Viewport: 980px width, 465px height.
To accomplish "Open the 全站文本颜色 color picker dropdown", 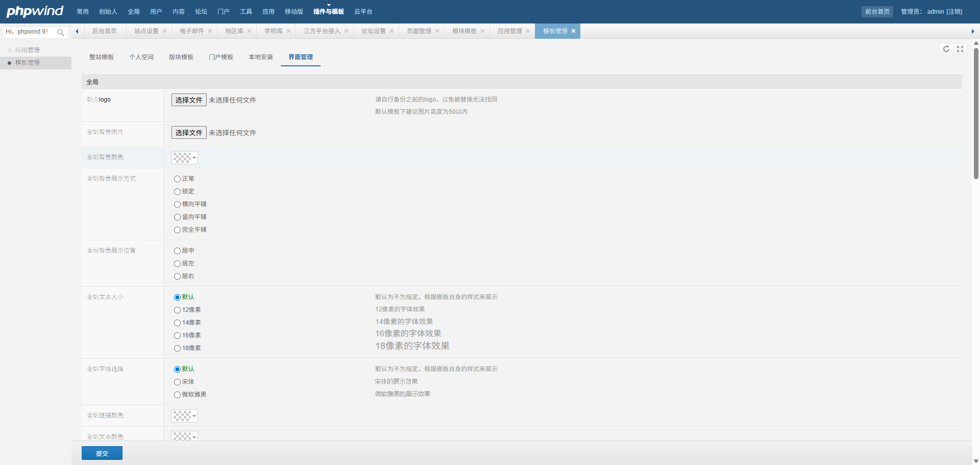I will [185, 436].
